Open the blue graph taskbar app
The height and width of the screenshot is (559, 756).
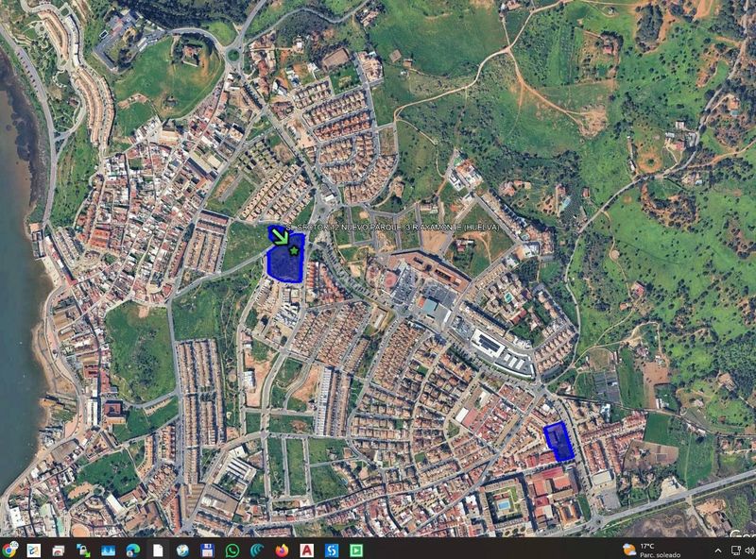tap(108, 550)
